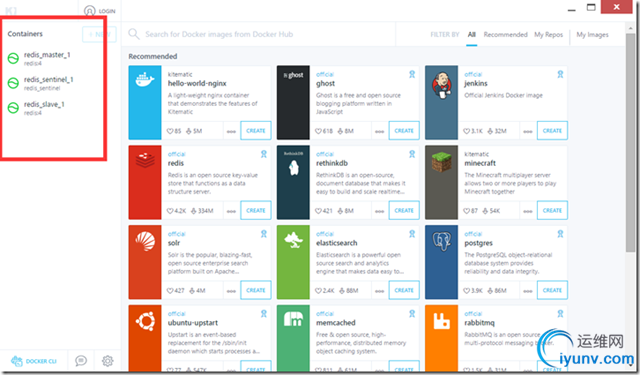Open more options for postgres image

(x=528, y=291)
